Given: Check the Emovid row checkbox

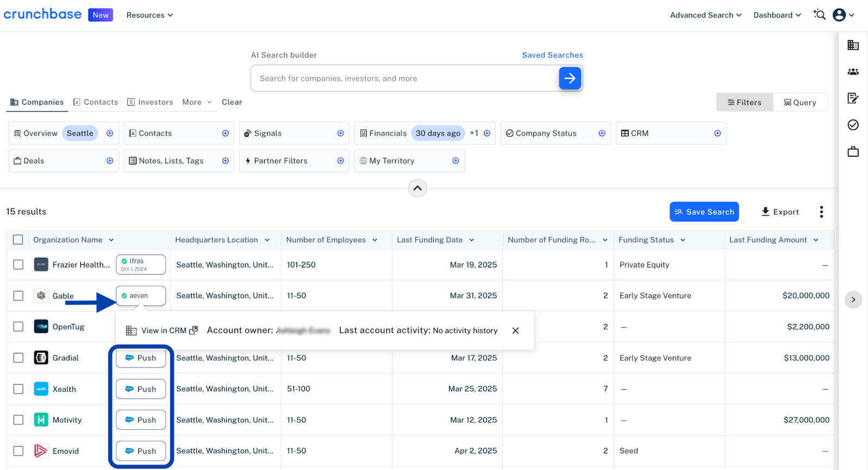Looking at the screenshot, I should tap(18, 450).
